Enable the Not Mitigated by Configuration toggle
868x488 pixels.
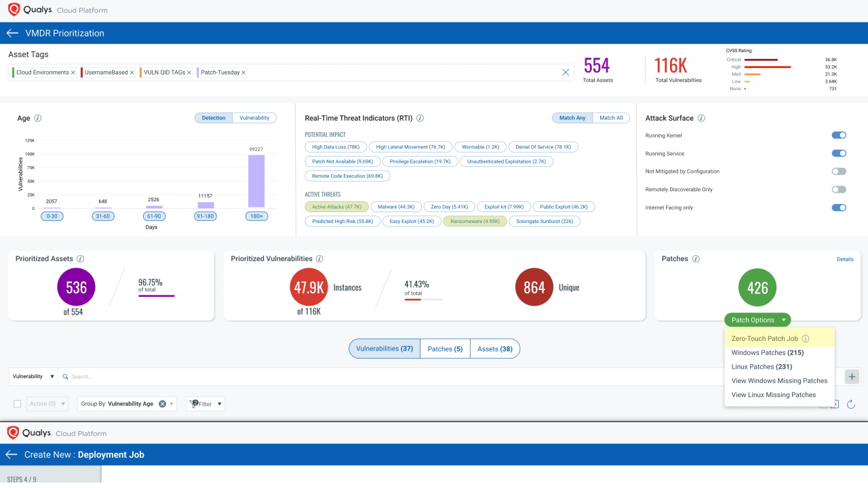[x=839, y=171]
